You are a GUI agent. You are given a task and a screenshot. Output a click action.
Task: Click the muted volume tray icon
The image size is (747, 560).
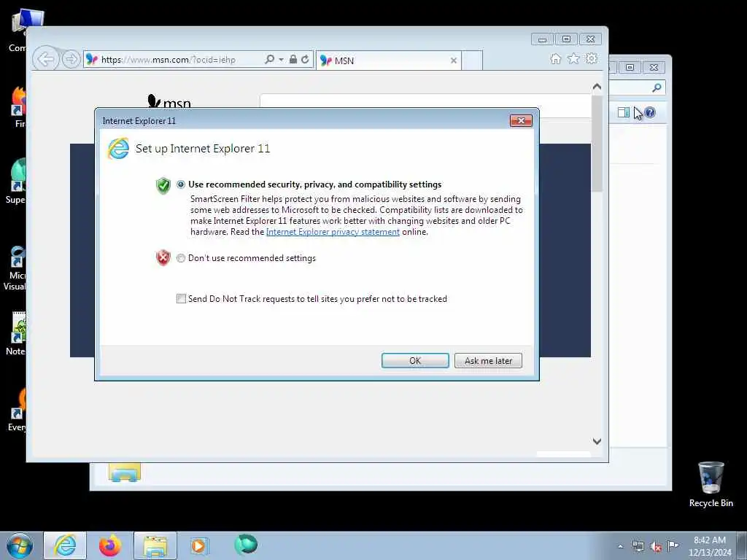656,546
